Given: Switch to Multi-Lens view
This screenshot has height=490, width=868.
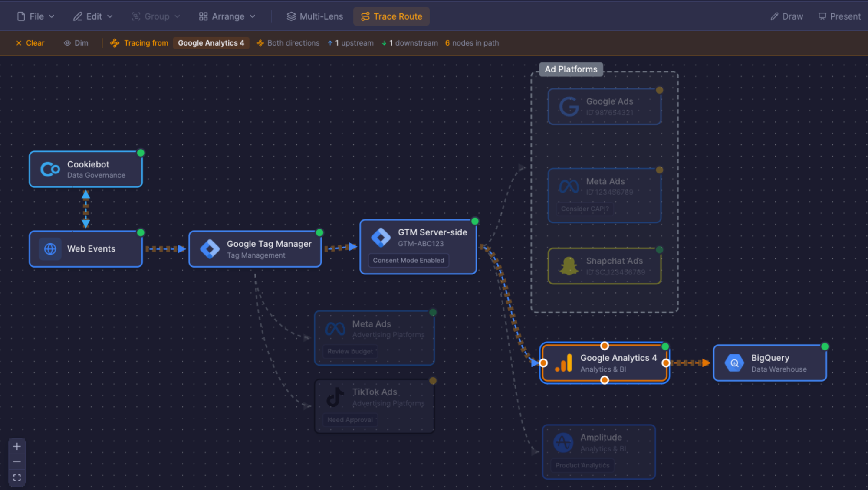Looking at the screenshot, I should pyautogui.click(x=315, y=16).
